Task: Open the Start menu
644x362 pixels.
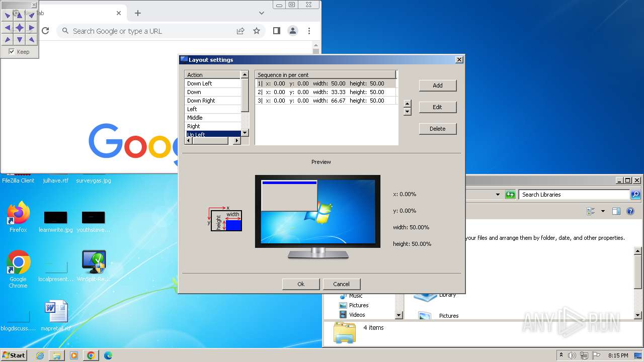Action: [14, 355]
